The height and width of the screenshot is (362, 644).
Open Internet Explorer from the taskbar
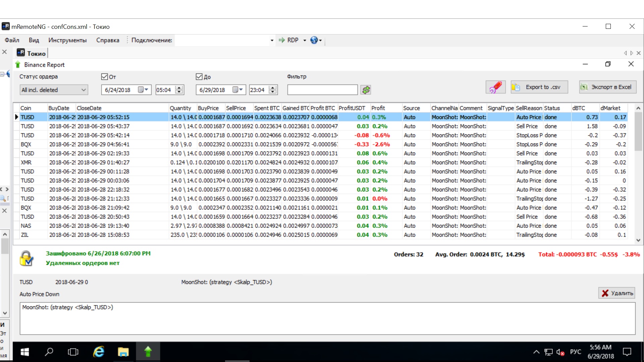pyautogui.click(x=99, y=352)
